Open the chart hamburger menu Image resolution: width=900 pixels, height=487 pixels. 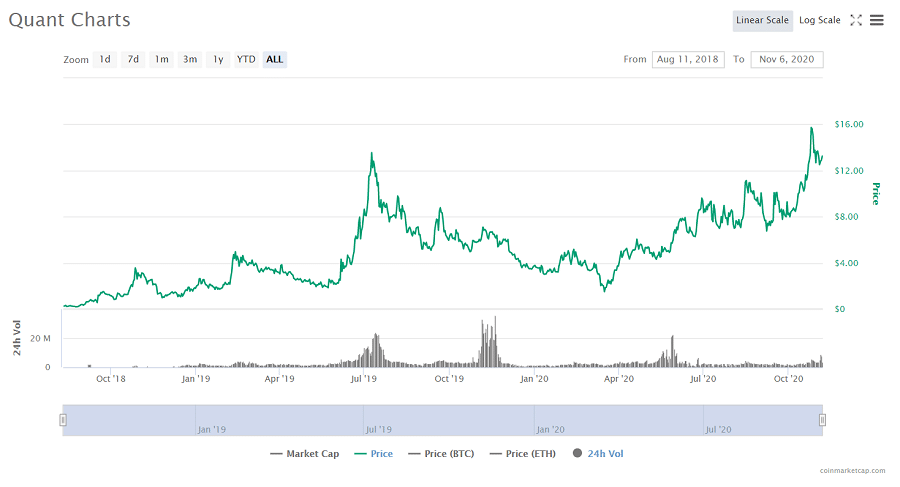pos(876,20)
